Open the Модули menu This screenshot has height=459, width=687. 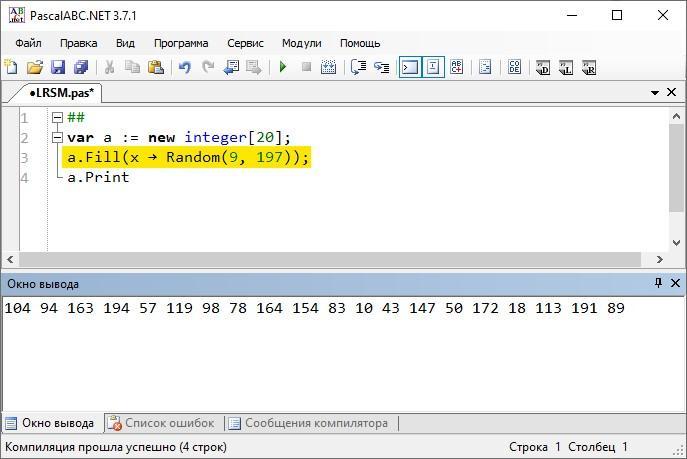point(301,43)
